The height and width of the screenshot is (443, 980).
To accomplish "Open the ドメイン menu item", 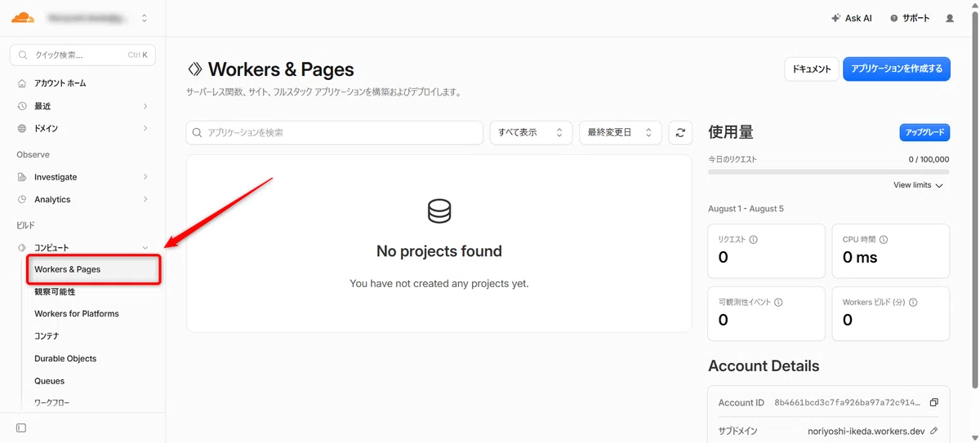I will coord(46,129).
